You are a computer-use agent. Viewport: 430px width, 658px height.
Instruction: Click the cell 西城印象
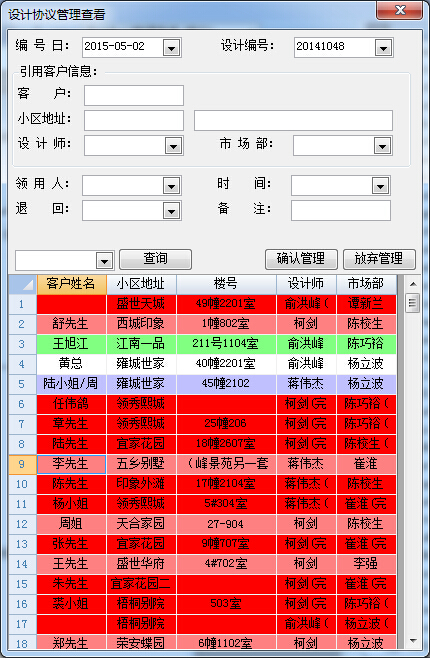[141, 324]
